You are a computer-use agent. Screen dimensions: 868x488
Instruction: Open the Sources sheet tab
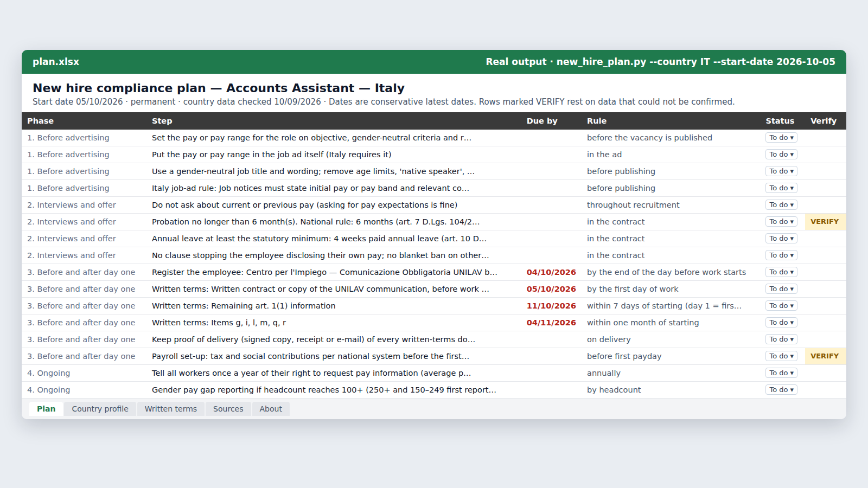[x=228, y=409]
